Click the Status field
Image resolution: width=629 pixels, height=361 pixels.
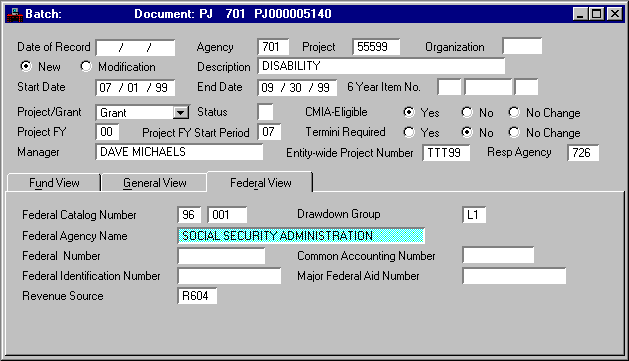(266, 112)
